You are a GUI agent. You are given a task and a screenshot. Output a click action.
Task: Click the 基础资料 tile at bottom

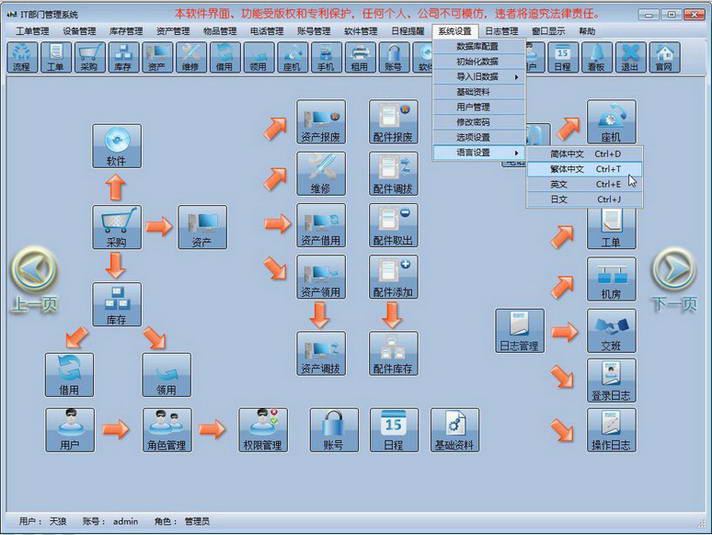coord(455,430)
